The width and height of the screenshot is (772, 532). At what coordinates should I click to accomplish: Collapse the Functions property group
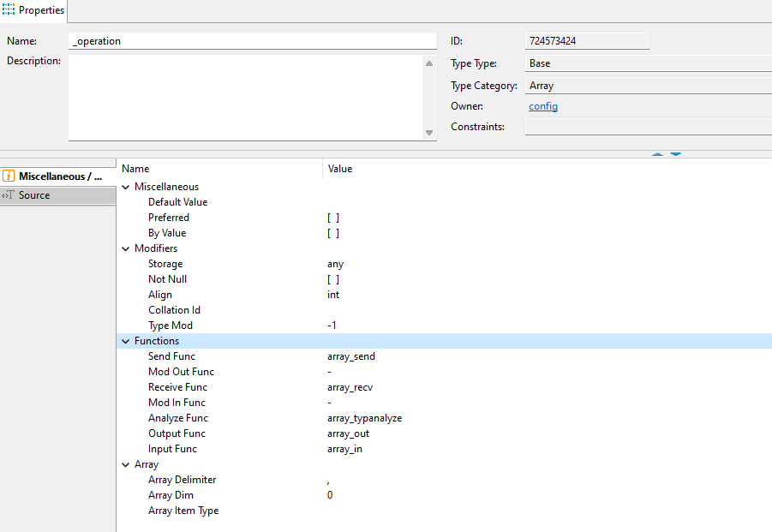126,341
